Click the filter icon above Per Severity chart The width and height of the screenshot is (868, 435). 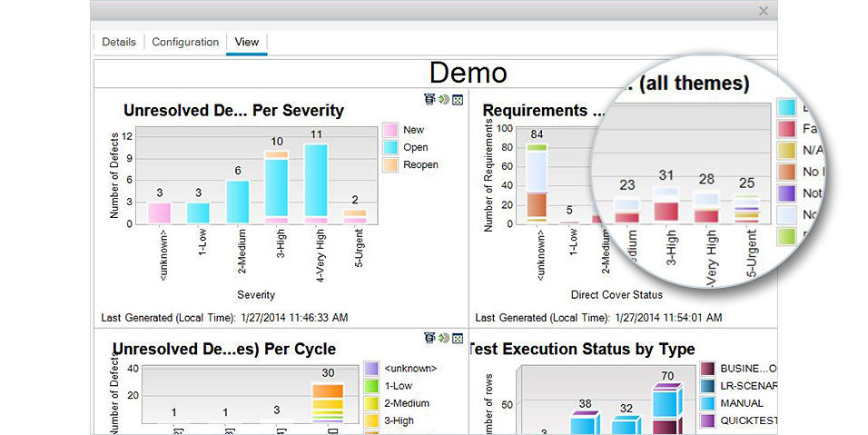[x=429, y=99]
